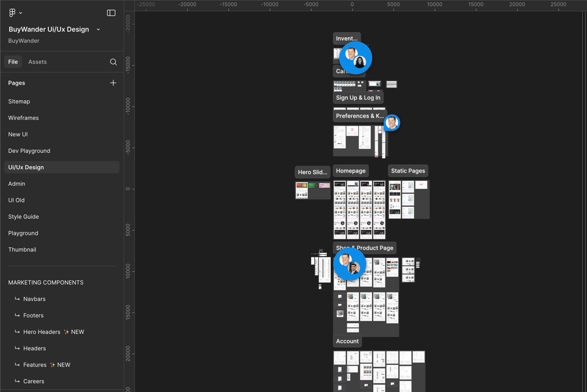Open the Wireframes page
587x392 pixels.
[x=23, y=118]
